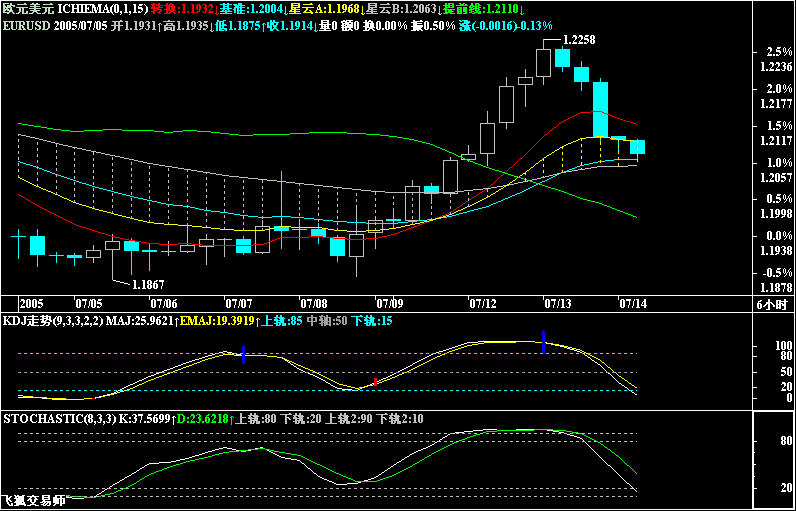The height and width of the screenshot is (511, 796).
Task: Select the turnover rate 换0.00%
Action: tap(385, 26)
